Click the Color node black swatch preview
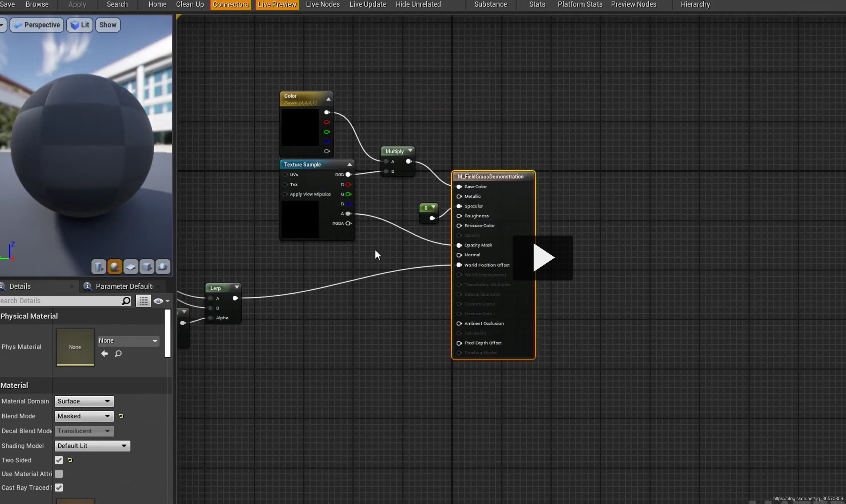 tap(300, 127)
